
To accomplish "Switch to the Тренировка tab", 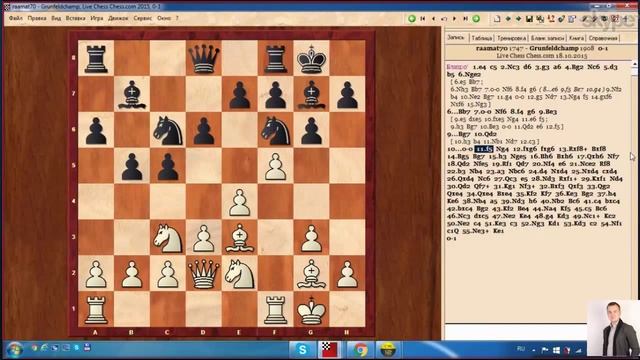I will [x=511, y=38].
